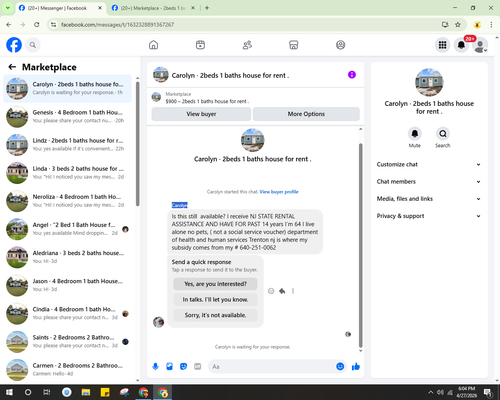Click the voice clip microphone icon
This screenshot has height=400, width=500.
tap(155, 367)
